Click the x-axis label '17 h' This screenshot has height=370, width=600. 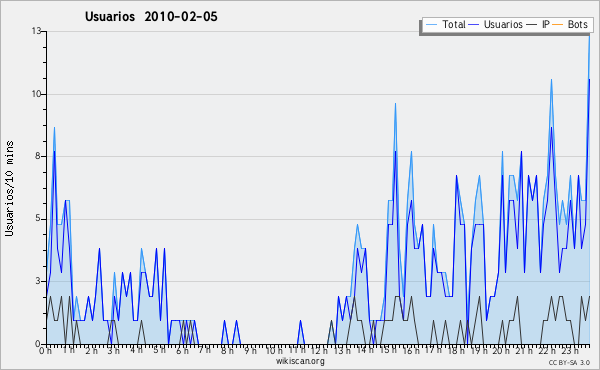433,350
